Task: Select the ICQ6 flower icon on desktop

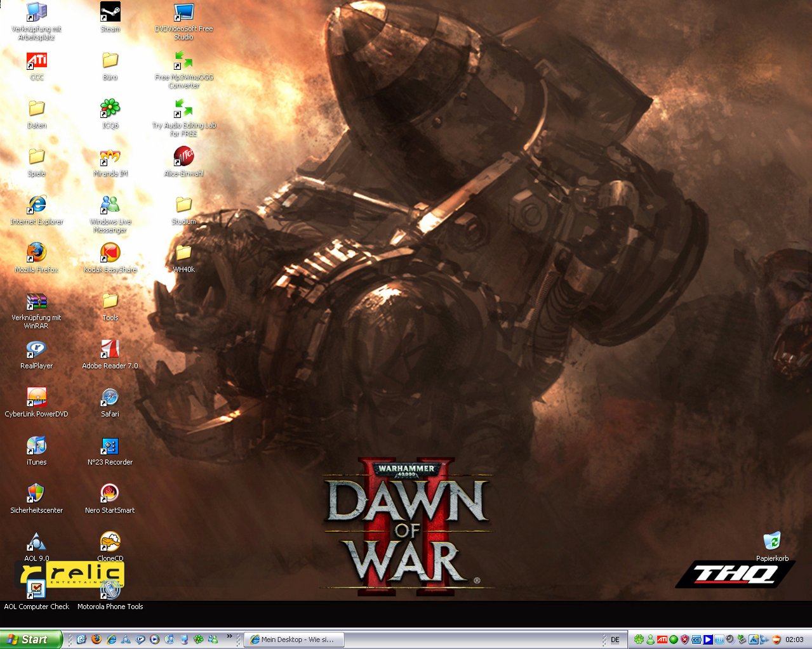Action: click(x=110, y=109)
